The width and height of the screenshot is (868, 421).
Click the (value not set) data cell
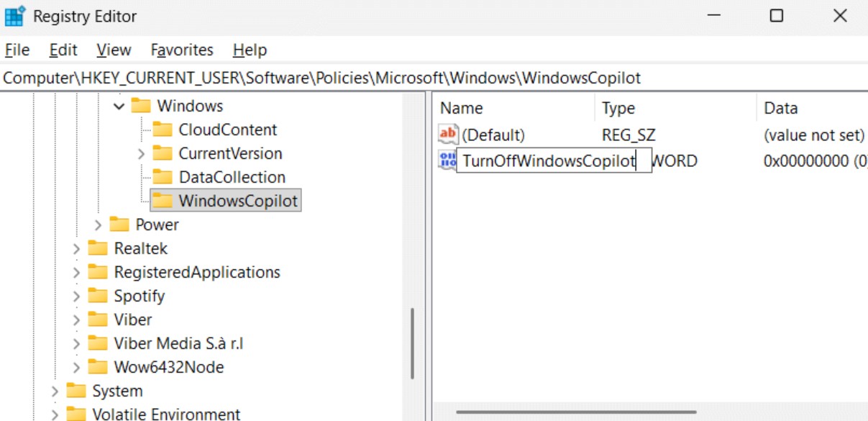click(814, 135)
